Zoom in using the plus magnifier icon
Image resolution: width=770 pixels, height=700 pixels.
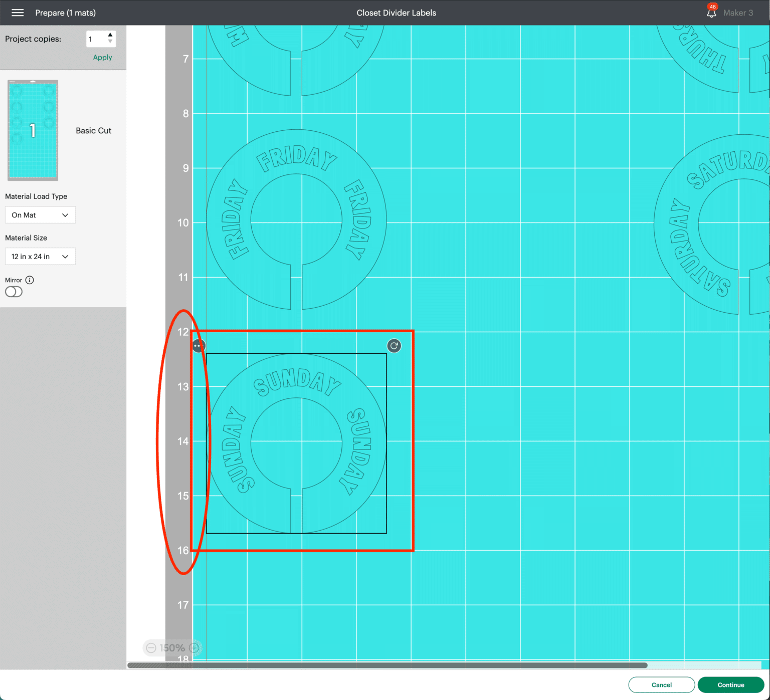194,647
